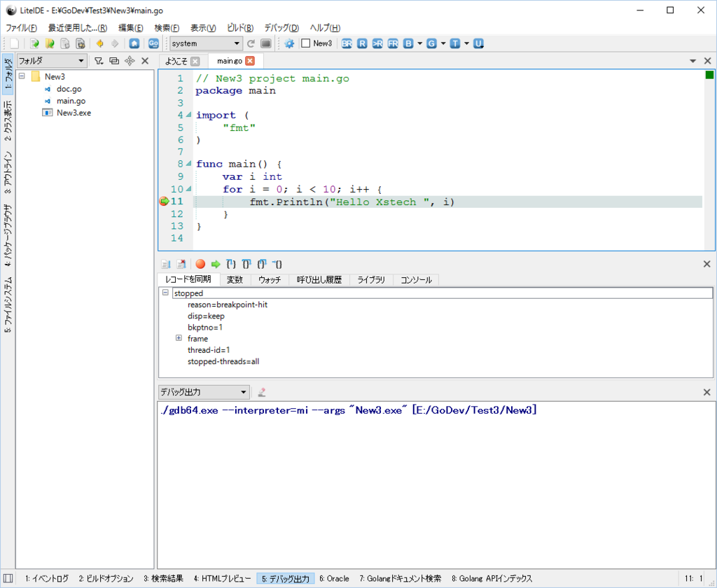Toggle the breakpoint marker on line 11
The height and width of the screenshot is (588, 717).
coord(164,202)
